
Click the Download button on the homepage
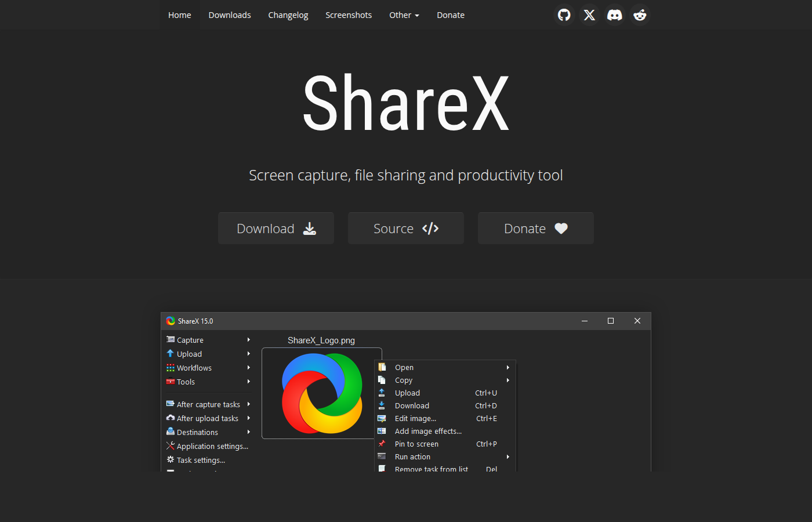pos(275,228)
